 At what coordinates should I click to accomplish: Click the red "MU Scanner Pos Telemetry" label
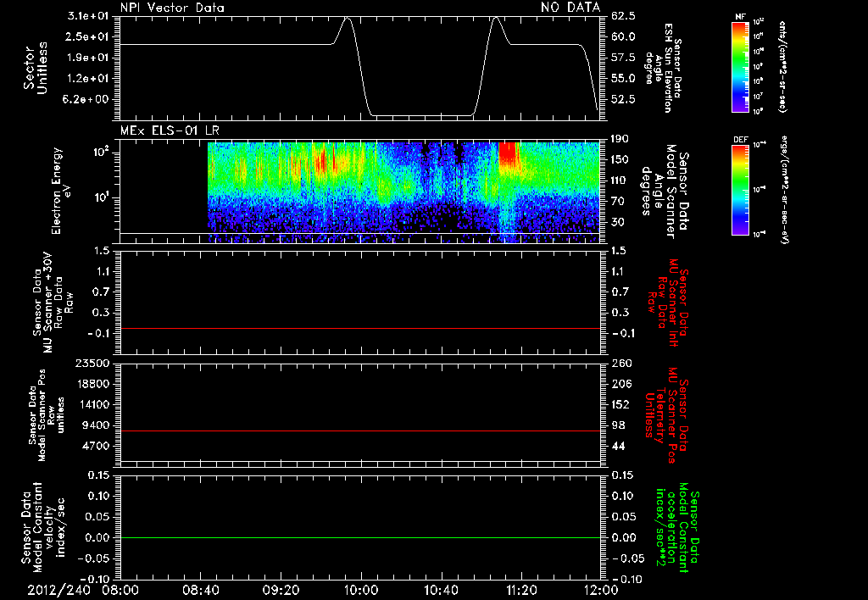[x=666, y=415]
